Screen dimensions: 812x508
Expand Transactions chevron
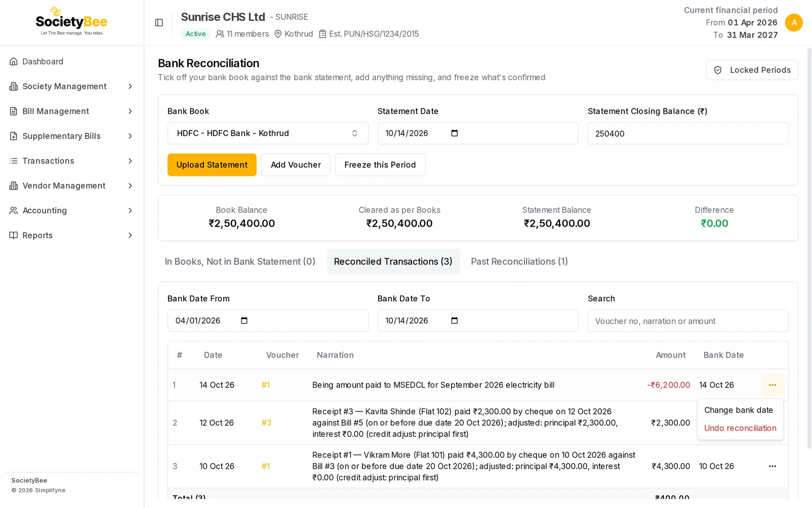[130, 161]
